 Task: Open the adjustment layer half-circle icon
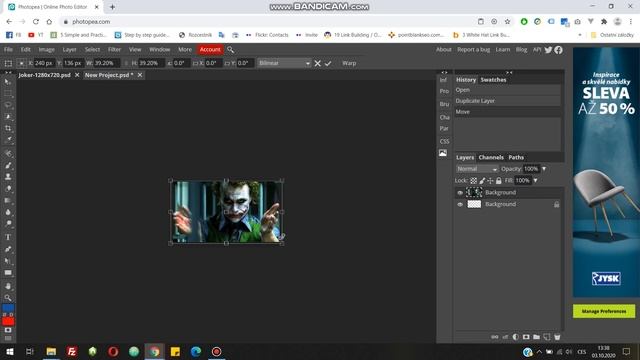click(x=516, y=337)
